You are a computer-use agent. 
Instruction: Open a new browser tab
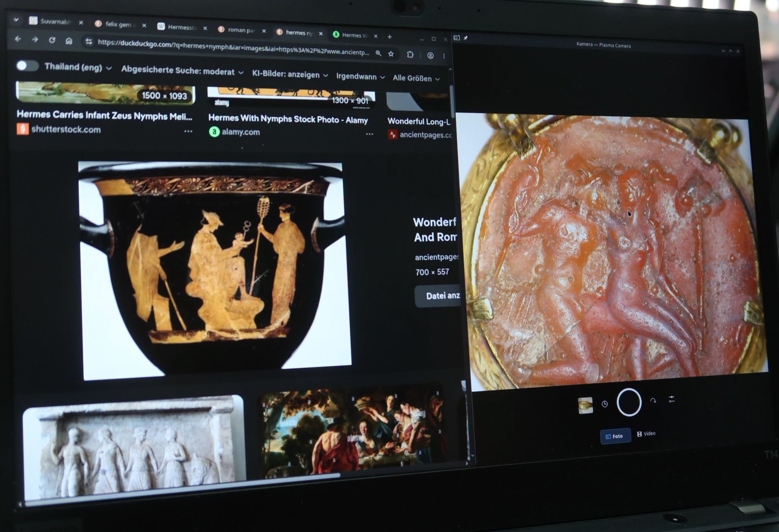(x=389, y=37)
